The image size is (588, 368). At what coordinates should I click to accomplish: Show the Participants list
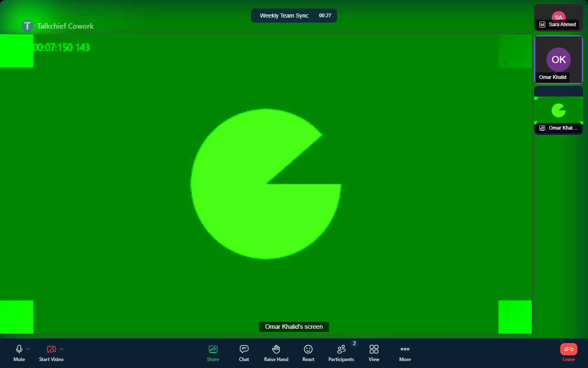pos(341,353)
